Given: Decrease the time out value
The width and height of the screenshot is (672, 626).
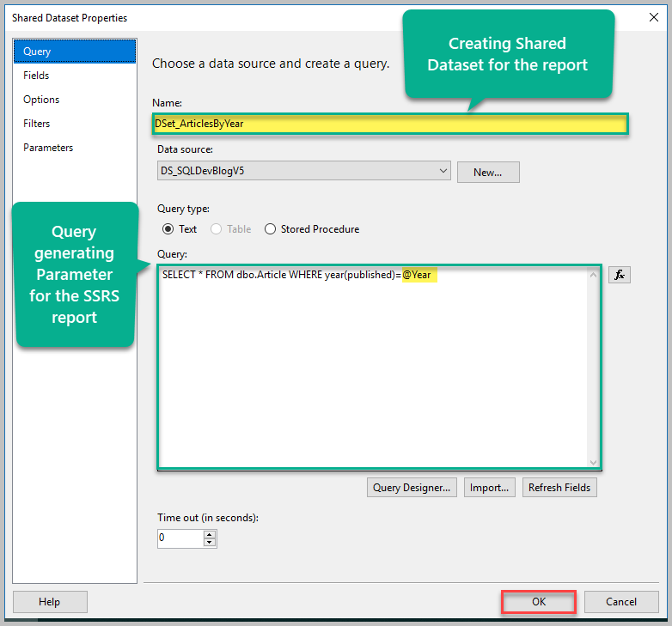Looking at the screenshot, I should (x=210, y=543).
